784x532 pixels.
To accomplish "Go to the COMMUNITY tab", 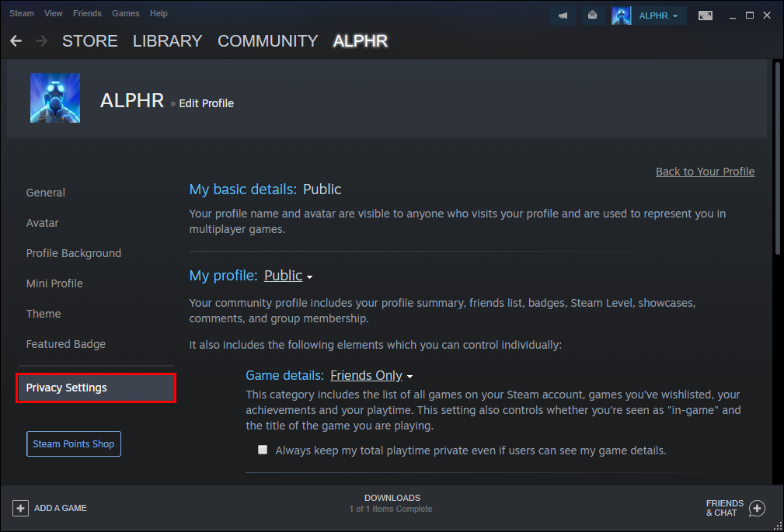I will click(x=267, y=41).
